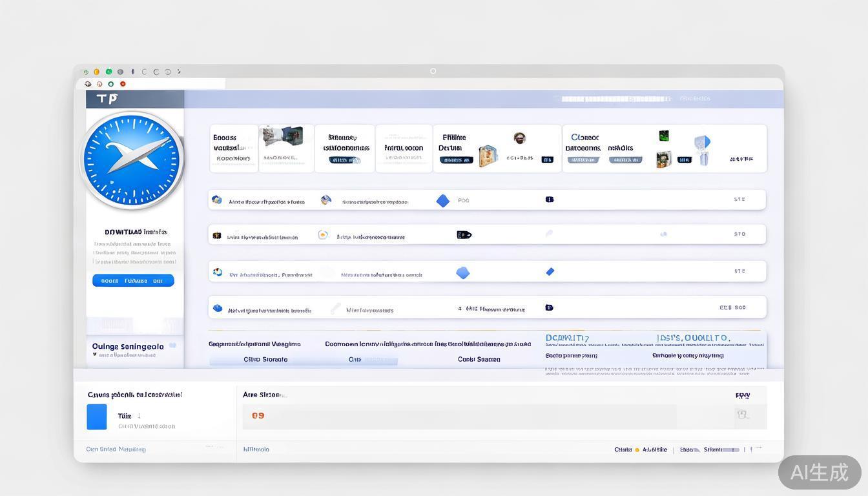Screen dimensions: 868x496
Task: Click the blue diamond icon in the first list row
Action: click(442, 201)
